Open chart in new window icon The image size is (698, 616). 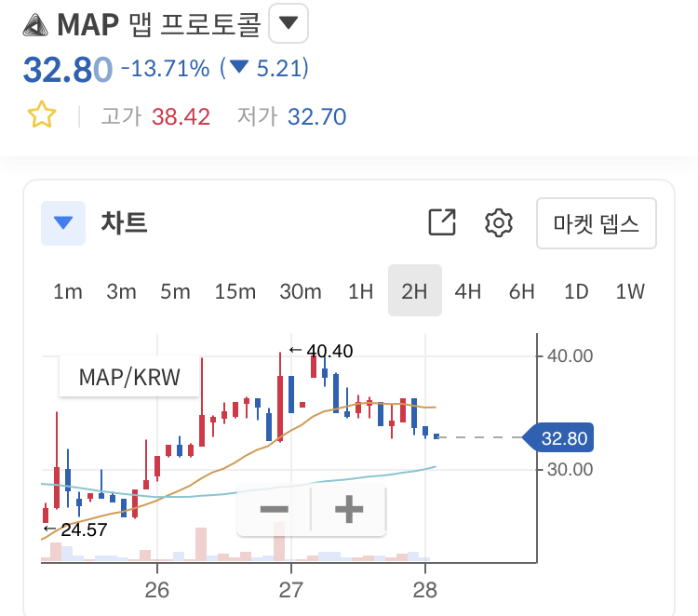(442, 221)
